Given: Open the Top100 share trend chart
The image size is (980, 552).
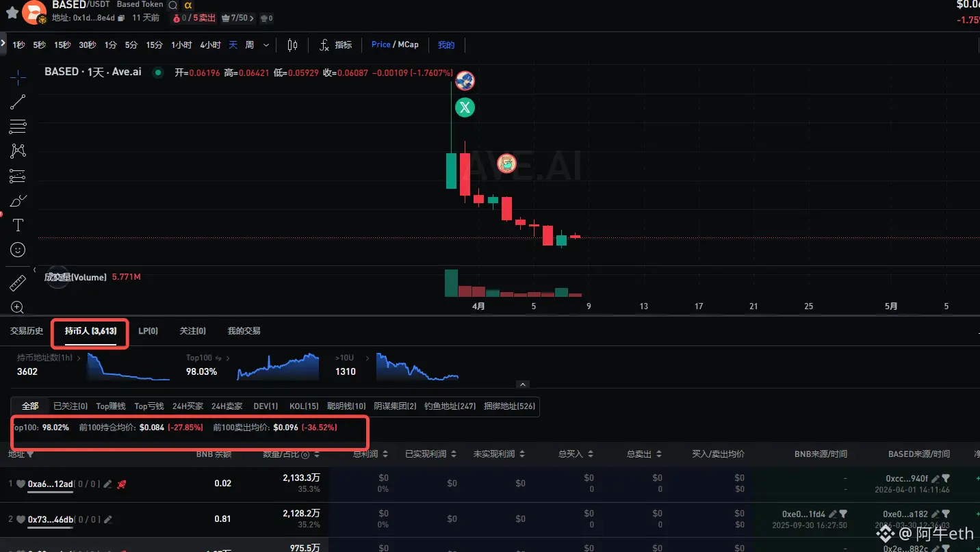Looking at the screenshot, I should tap(278, 367).
